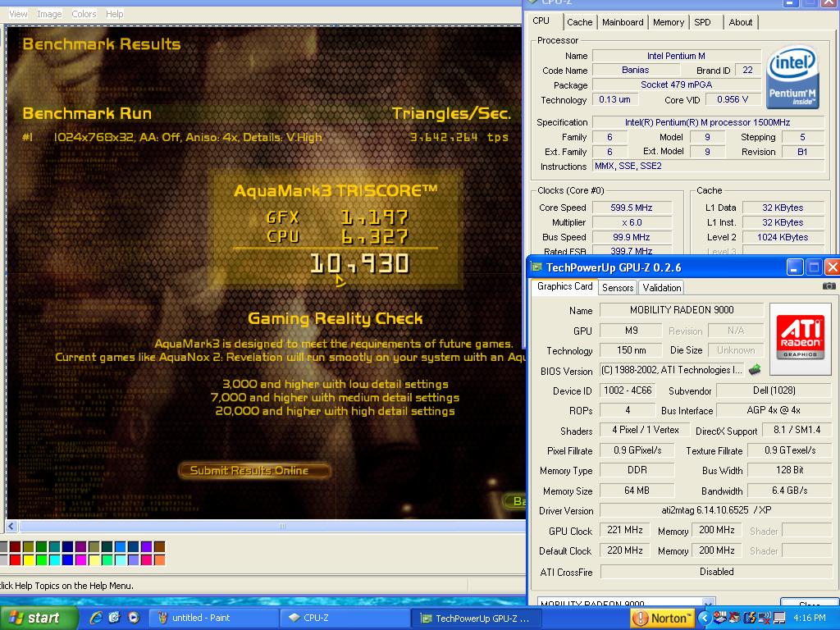The height and width of the screenshot is (630, 840).
Task: Click the total score 10,930
Action: pyautogui.click(x=359, y=263)
